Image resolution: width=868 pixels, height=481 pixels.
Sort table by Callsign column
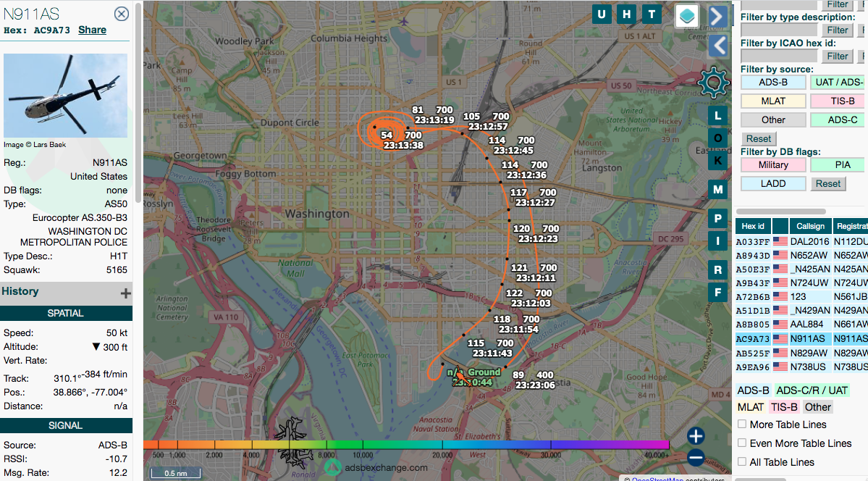810,226
